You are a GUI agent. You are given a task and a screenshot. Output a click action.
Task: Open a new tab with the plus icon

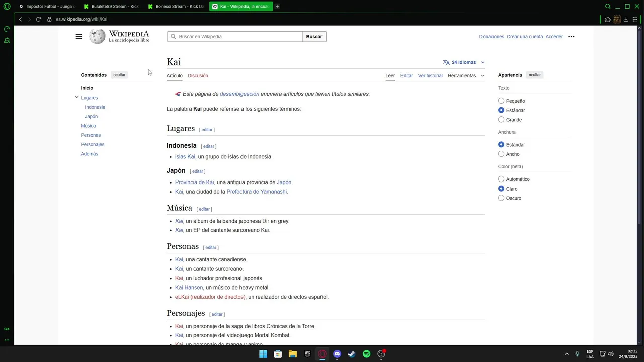click(277, 7)
